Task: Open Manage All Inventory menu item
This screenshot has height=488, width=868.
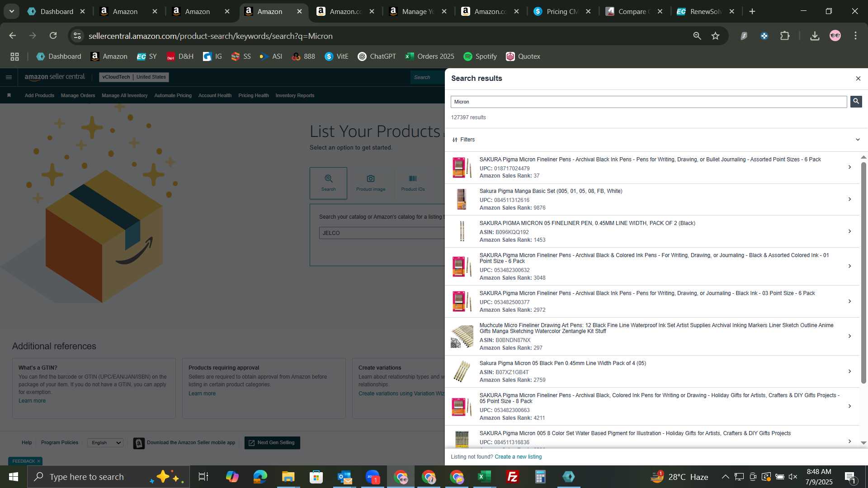Action: pos(124,95)
